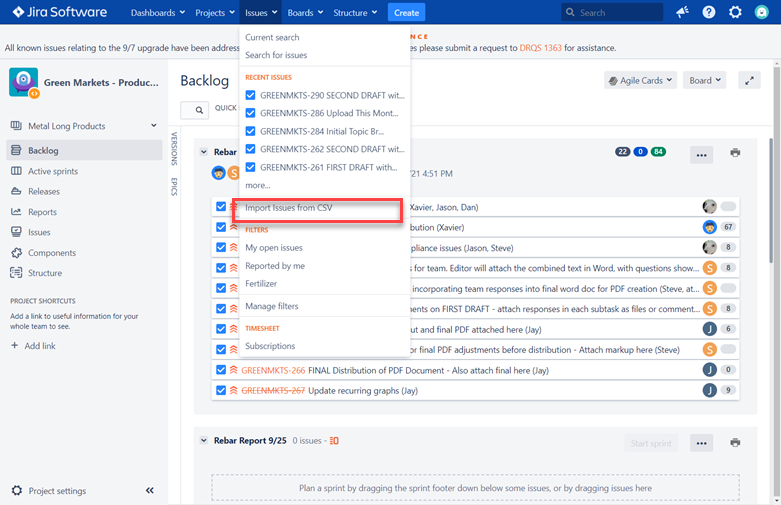This screenshot has width=781, height=505.
Task: Click the assignee avatar on GREENMKTS-267 row
Action: tap(709, 390)
